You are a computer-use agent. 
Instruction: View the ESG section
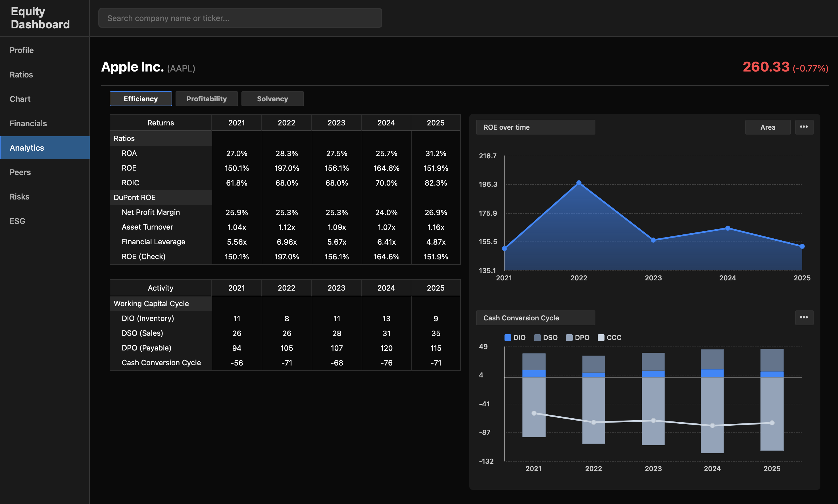point(17,221)
